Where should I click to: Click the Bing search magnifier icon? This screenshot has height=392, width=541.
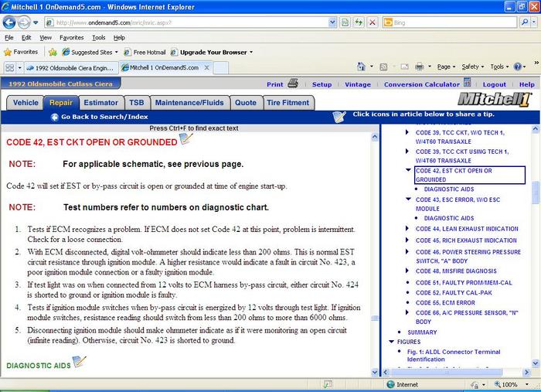tap(525, 22)
